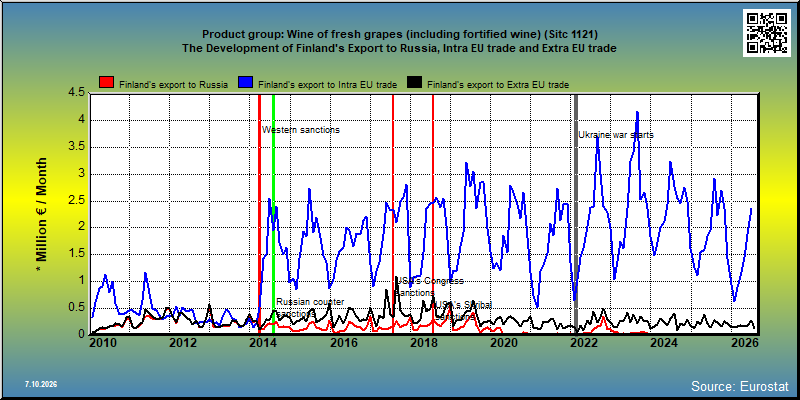
Task: Click the QR code in the corner
Action: tap(769, 33)
